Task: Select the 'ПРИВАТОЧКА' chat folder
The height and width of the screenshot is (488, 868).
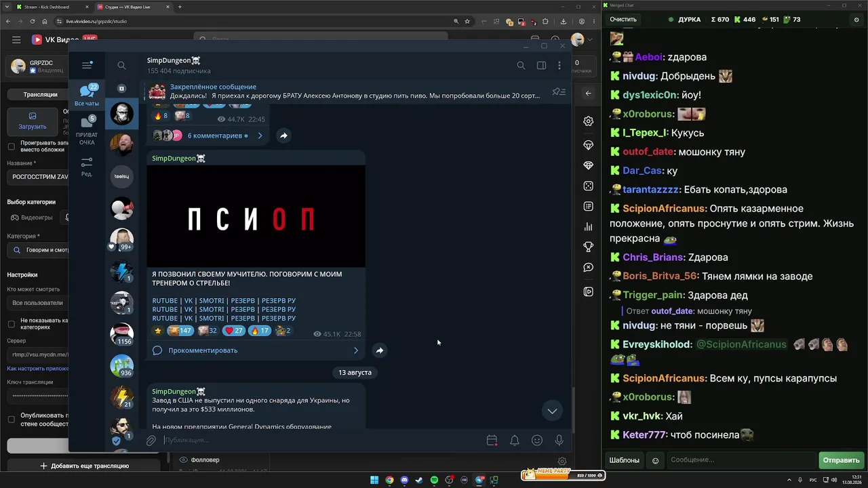Action: click(87, 130)
